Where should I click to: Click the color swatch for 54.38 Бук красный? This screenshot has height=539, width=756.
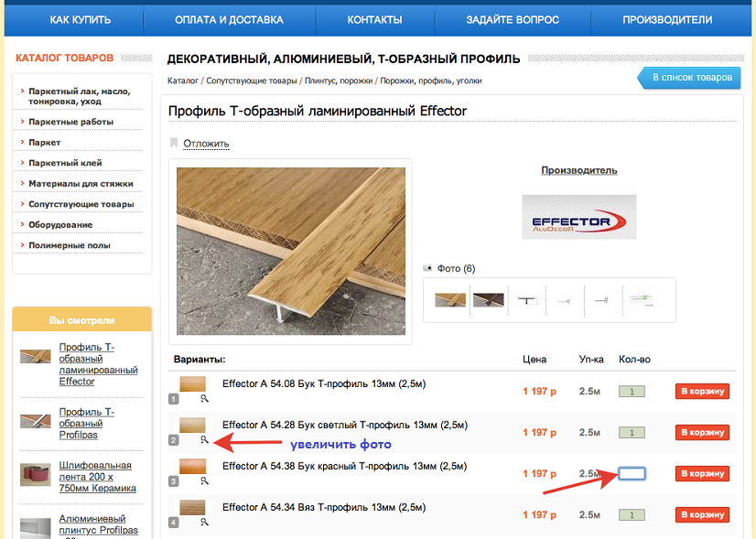point(193,466)
